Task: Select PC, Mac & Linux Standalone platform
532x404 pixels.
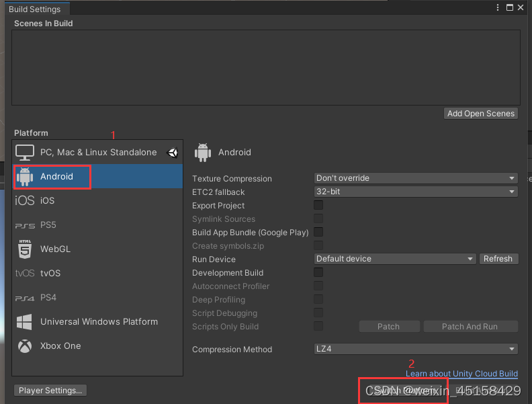Action: [x=97, y=153]
